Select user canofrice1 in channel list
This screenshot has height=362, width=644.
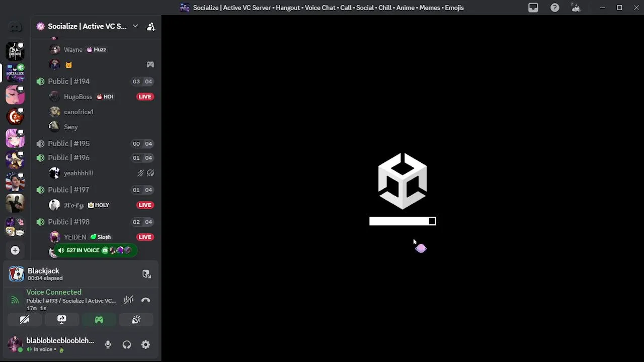click(x=78, y=112)
